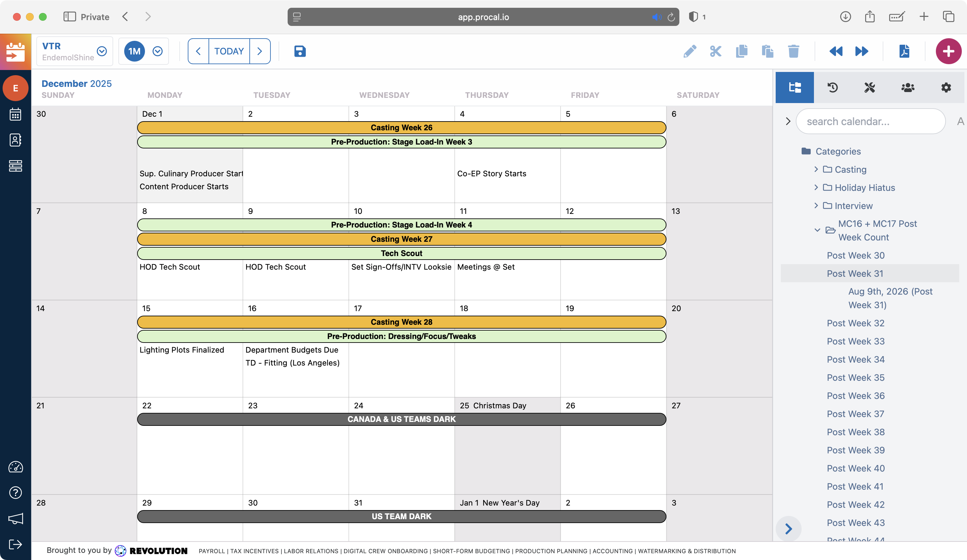
Task: Switch to the settings gear tab
Action: 946,87
